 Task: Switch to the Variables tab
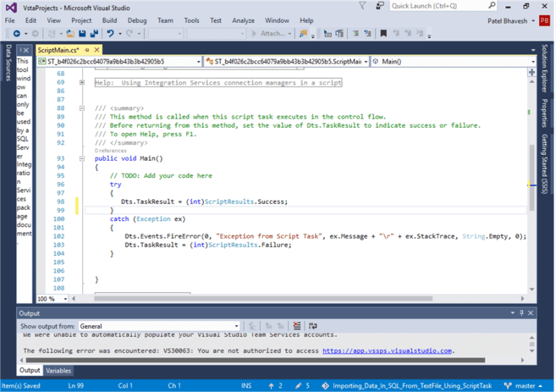point(58,370)
